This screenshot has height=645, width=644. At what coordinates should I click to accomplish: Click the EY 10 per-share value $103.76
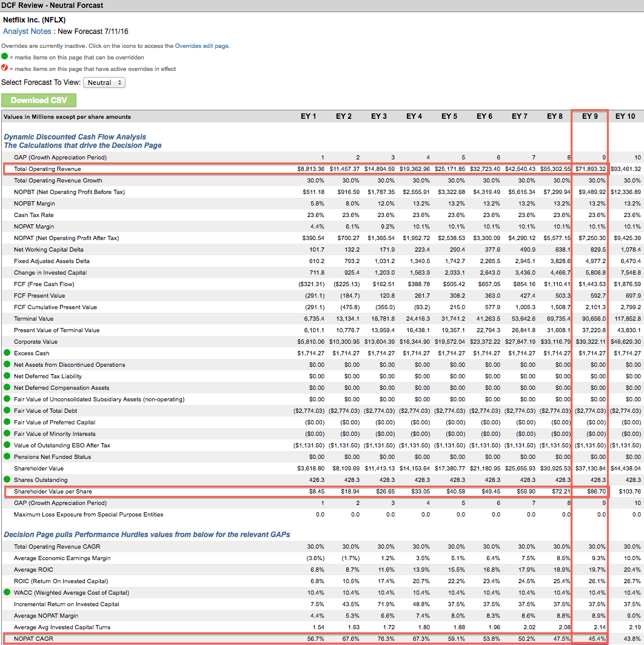tap(630, 492)
